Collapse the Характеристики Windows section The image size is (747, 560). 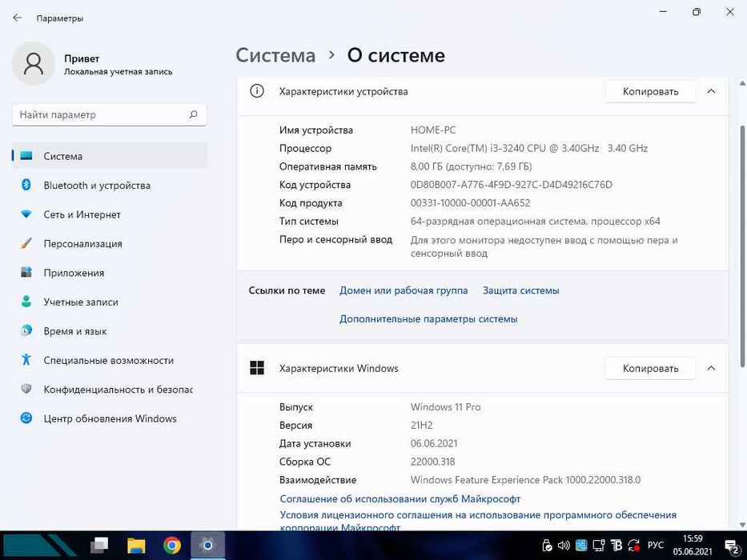coord(711,368)
